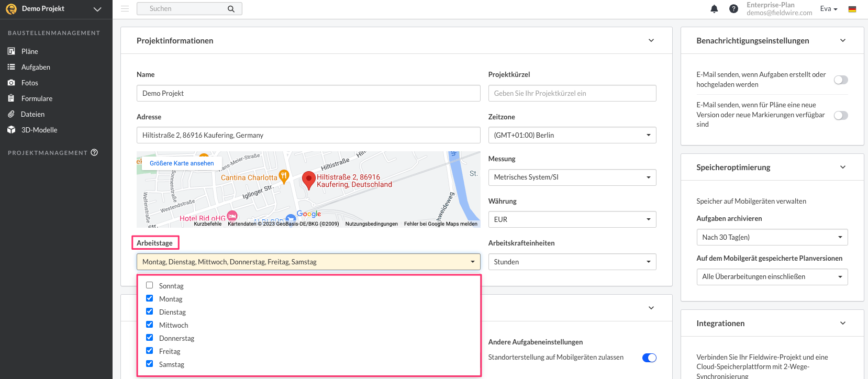Disable Standorterstellung auf Mobilgeräten toggle
Viewport: 868px width, 379px height.
pyautogui.click(x=649, y=358)
